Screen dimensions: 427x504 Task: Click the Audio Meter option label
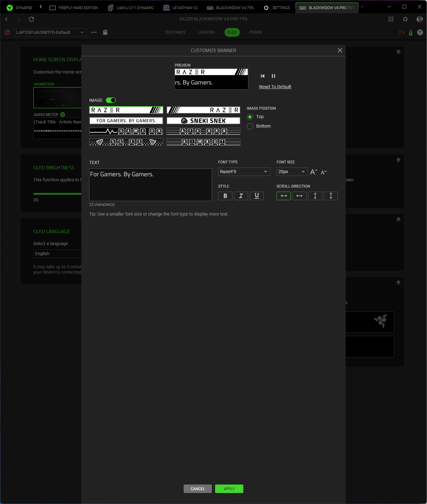tap(46, 115)
